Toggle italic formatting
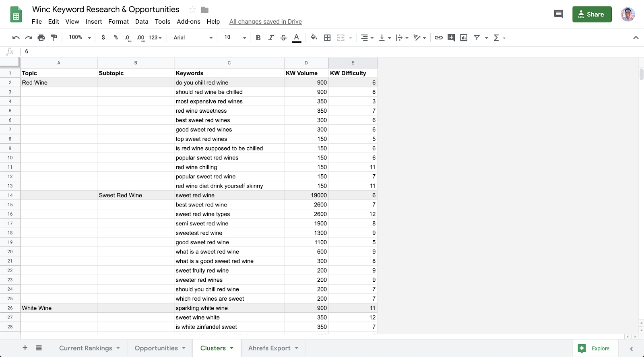This screenshot has width=644, height=357. click(271, 37)
